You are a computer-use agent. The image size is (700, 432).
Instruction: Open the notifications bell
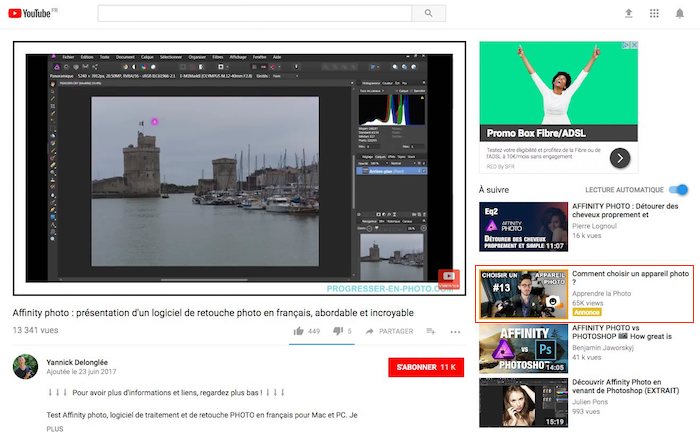680,13
